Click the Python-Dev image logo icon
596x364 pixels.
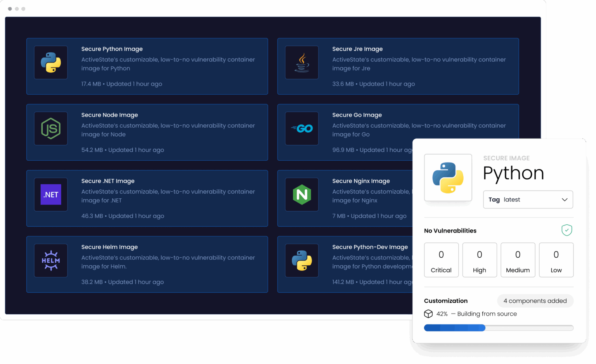302,260
